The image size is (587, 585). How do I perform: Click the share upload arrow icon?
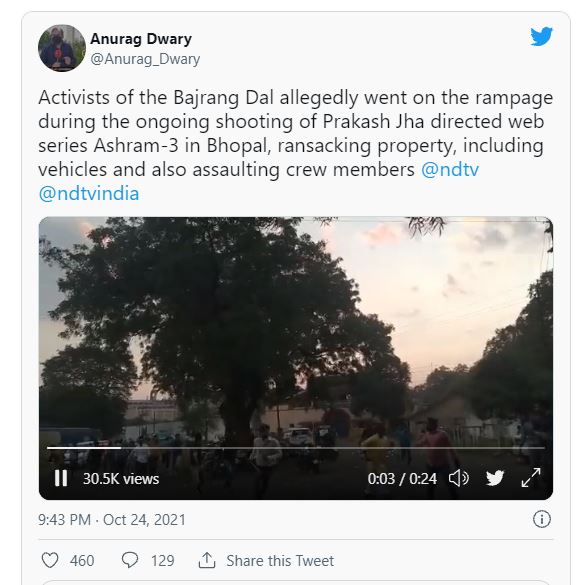click(207, 560)
